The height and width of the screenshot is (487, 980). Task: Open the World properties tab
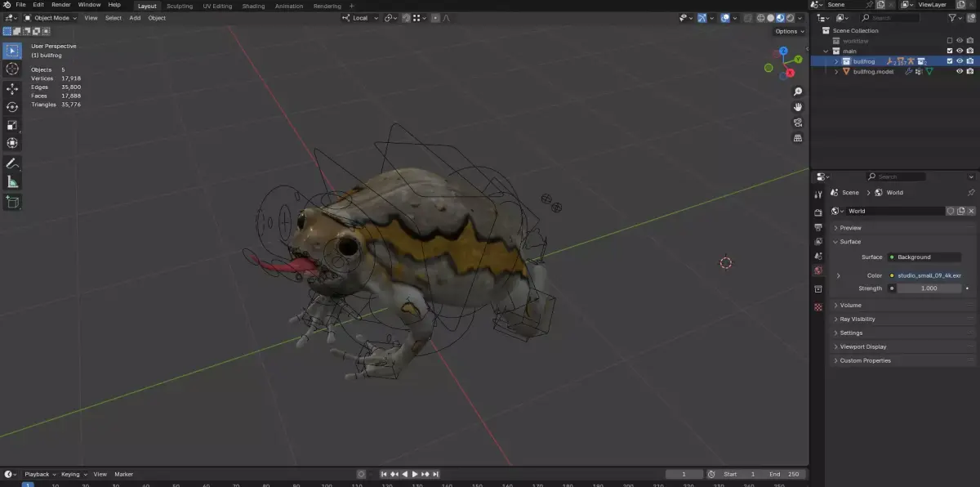pyautogui.click(x=818, y=270)
